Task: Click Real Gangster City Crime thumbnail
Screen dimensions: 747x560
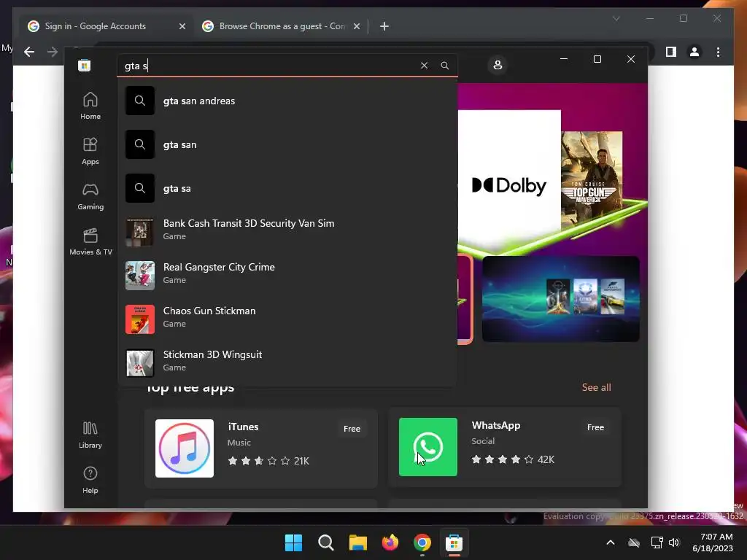Action: click(139, 276)
